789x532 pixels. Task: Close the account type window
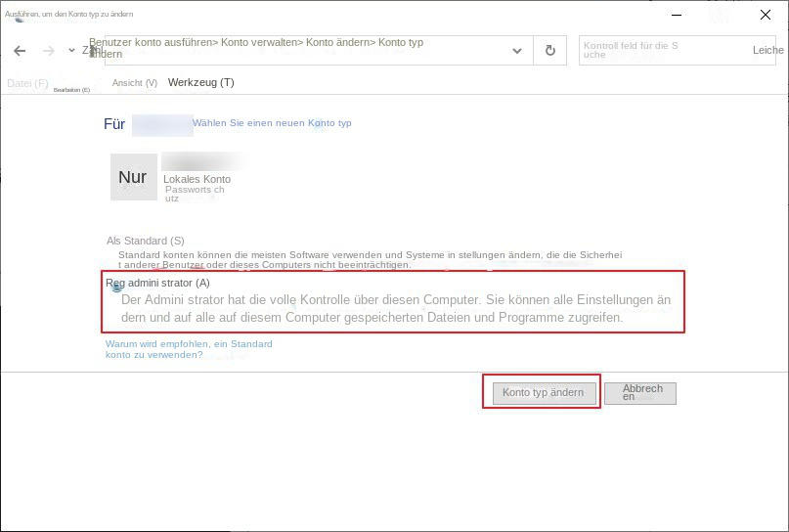(766, 15)
